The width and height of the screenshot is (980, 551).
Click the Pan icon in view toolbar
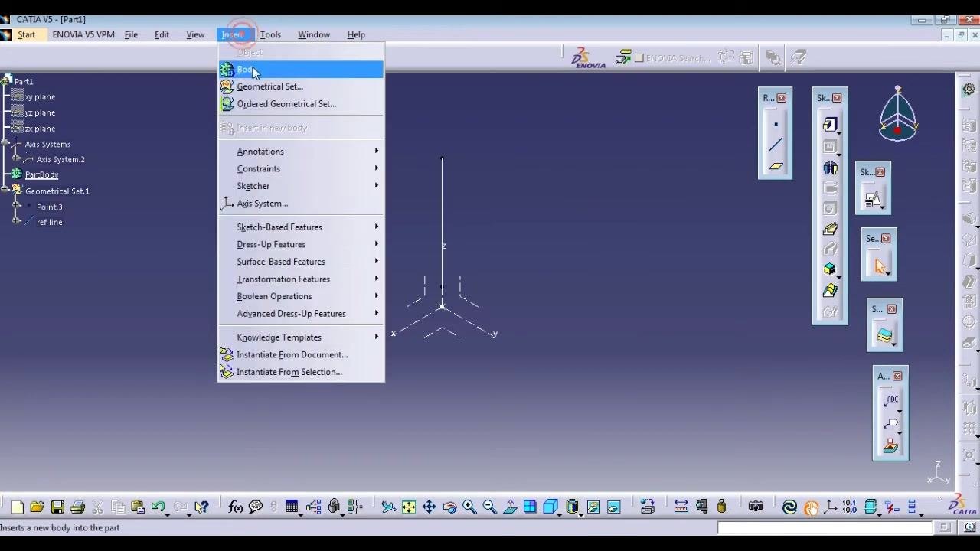[x=429, y=507]
